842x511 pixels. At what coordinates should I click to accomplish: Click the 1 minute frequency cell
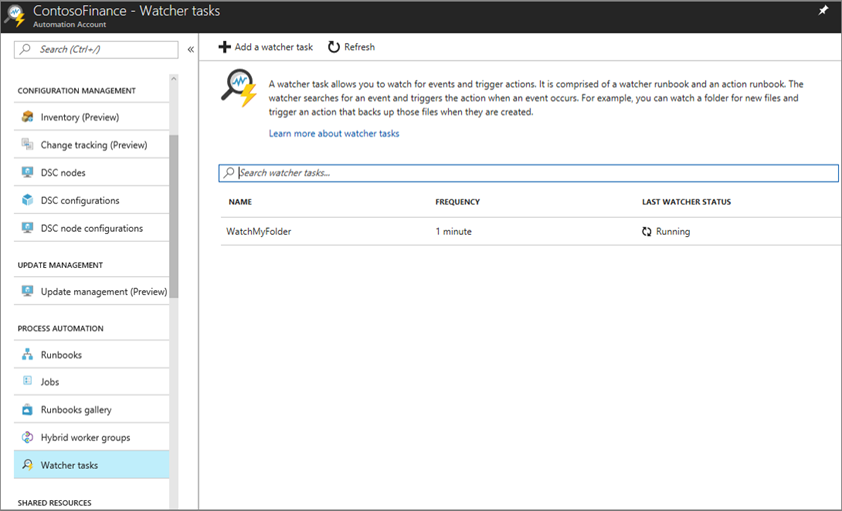tap(454, 231)
